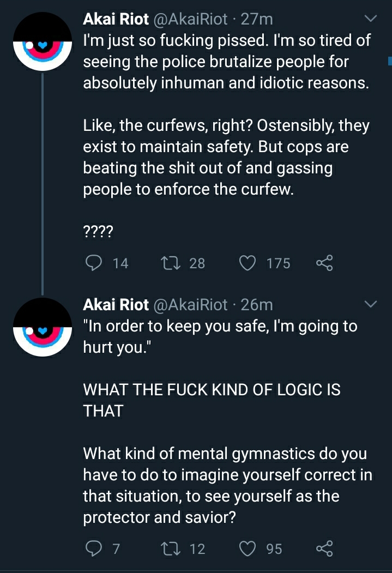This screenshot has width=392, height=573.
Task: Open Akai Riot name on the 27m tweet
Action: (x=116, y=19)
